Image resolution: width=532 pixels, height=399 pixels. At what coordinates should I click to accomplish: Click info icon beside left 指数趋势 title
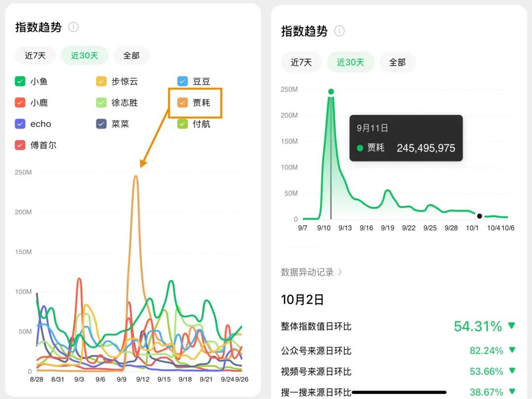[x=73, y=27]
